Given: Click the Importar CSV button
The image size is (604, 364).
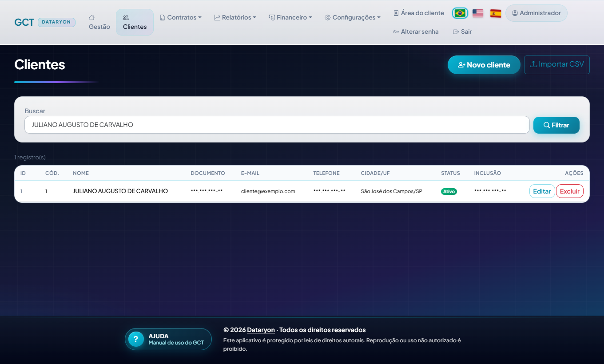Looking at the screenshot, I should [557, 64].
